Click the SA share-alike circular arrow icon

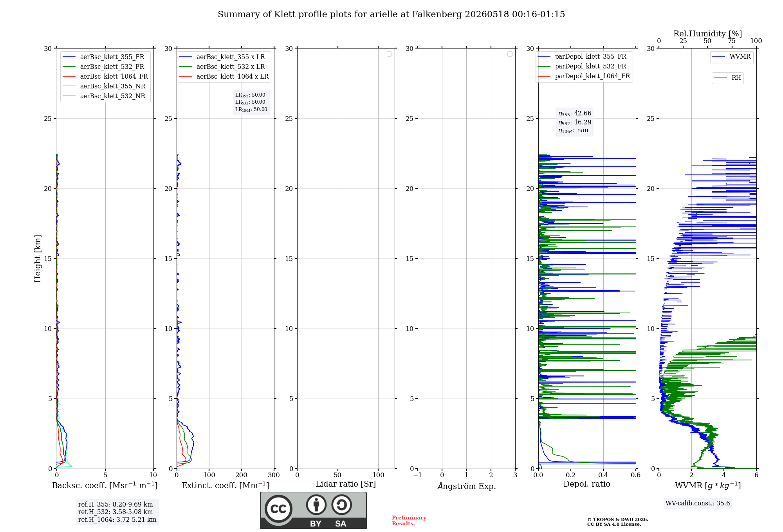click(342, 505)
